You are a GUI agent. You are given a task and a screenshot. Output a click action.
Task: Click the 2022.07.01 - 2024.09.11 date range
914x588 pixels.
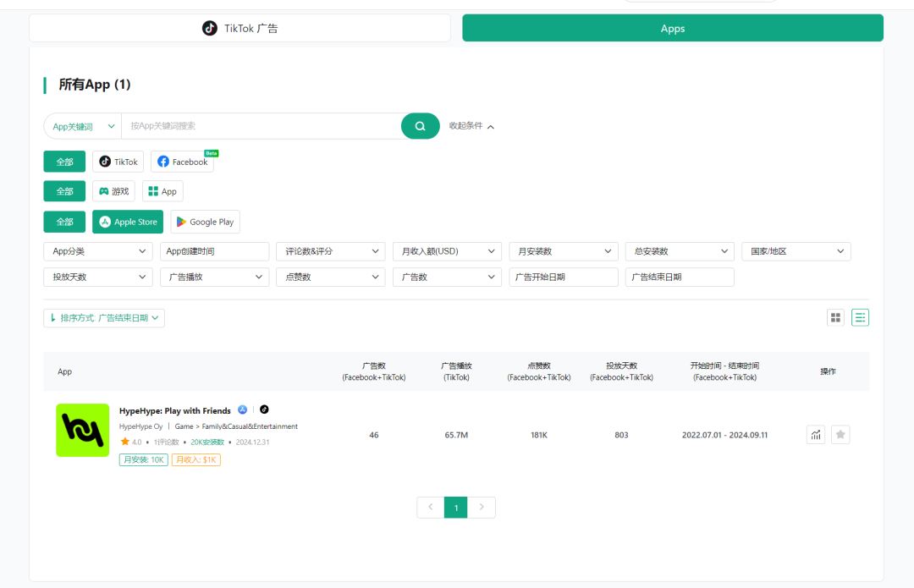pyautogui.click(x=724, y=435)
